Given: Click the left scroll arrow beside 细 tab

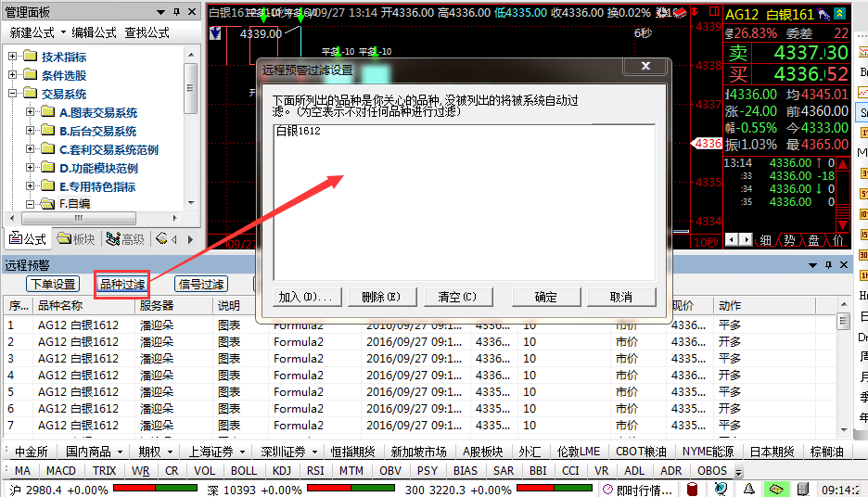Looking at the screenshot, I should tap(733, 240).
